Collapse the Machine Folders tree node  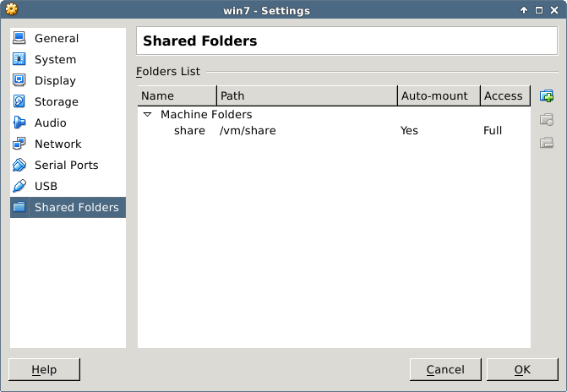point(147,115)
